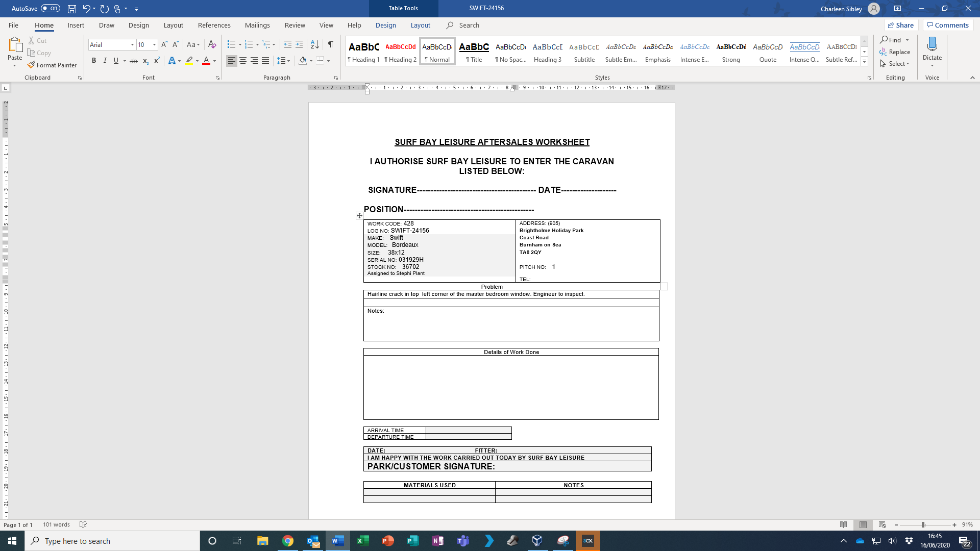Toggle show paragraph marks (pilcrow)

331,45
